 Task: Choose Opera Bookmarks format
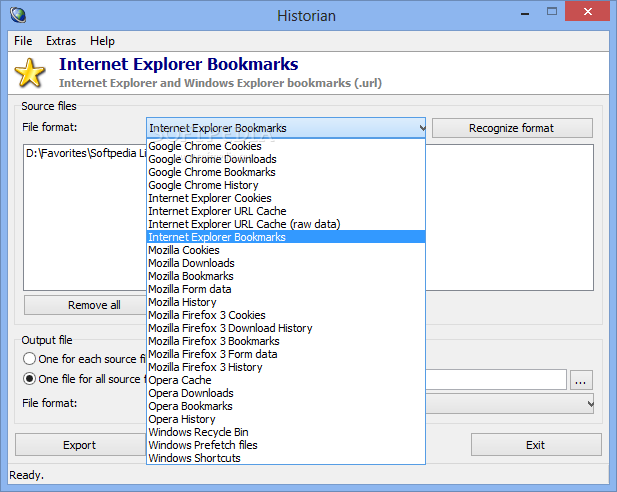(x=286, y=406)
